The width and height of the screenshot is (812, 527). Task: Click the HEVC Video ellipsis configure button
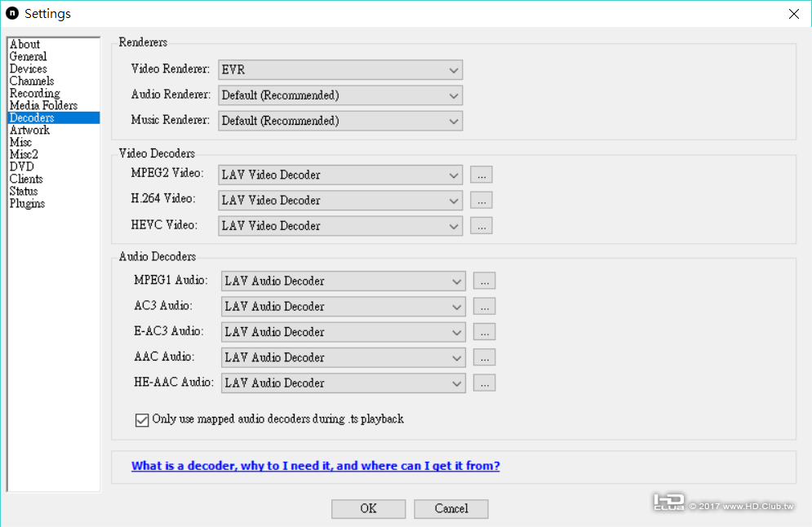[481, 226]
